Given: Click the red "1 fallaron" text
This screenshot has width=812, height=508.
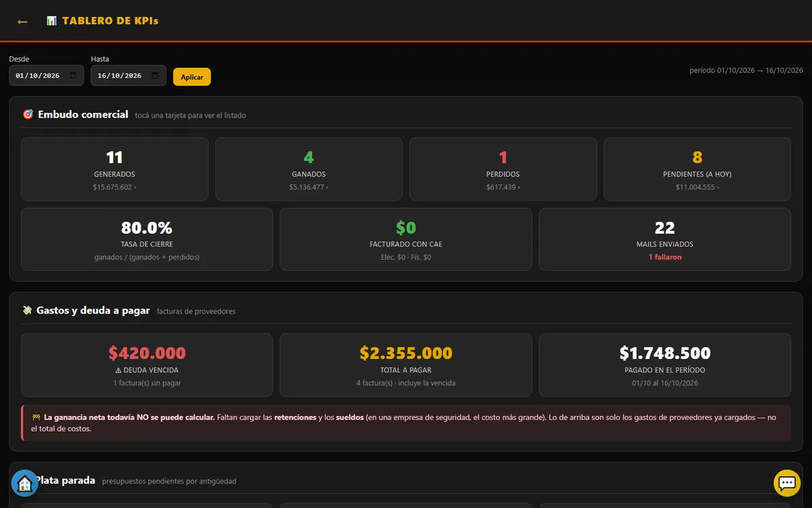Looking at the screenshot, I should [665, 257].
